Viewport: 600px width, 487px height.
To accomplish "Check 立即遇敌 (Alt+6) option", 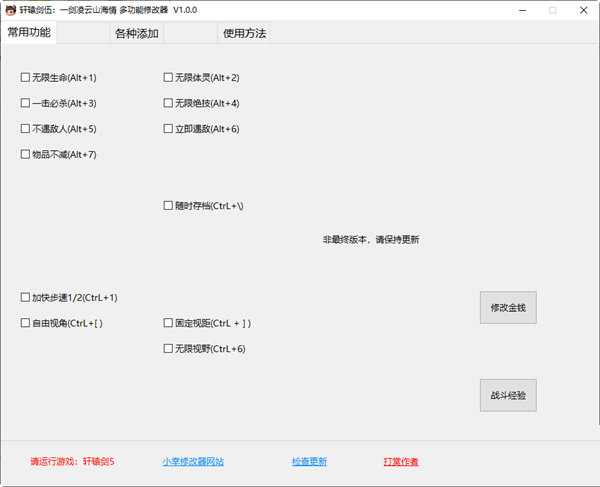I will point(168,129).
